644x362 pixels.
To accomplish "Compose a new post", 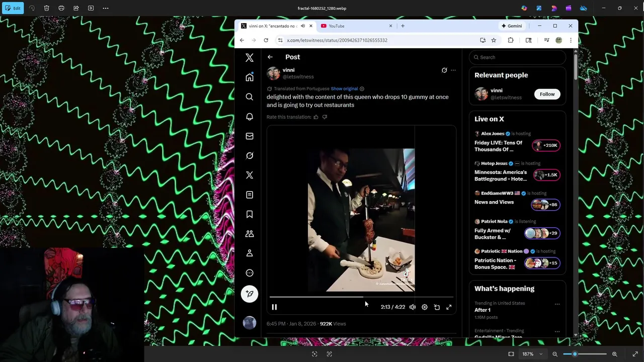I will coord(250,294).
